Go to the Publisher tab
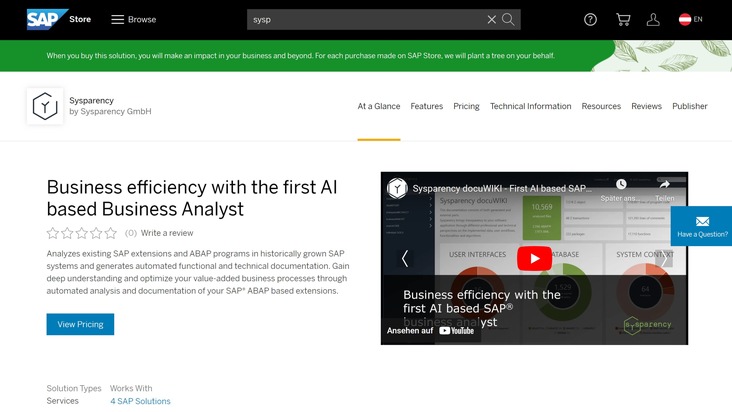The height and width of the screenshot is (412, 732). (x=690, y=106)
